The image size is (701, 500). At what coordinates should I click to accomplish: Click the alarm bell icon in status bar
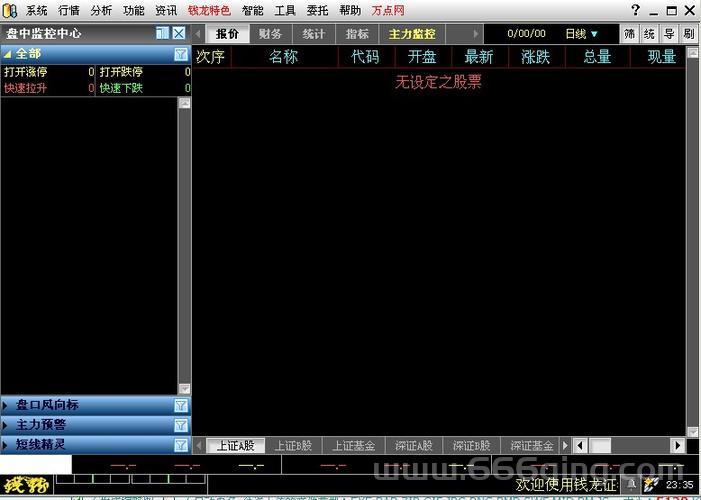pos(631,484)
